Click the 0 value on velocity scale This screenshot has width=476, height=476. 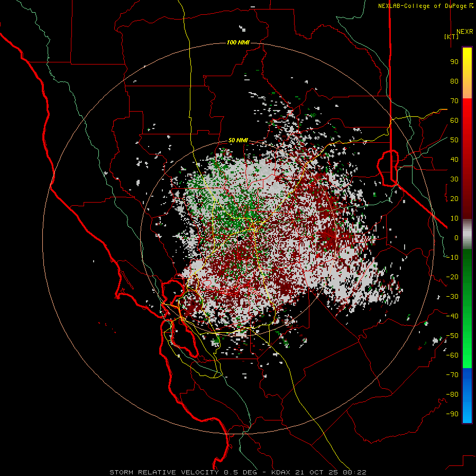coord(456,237)
